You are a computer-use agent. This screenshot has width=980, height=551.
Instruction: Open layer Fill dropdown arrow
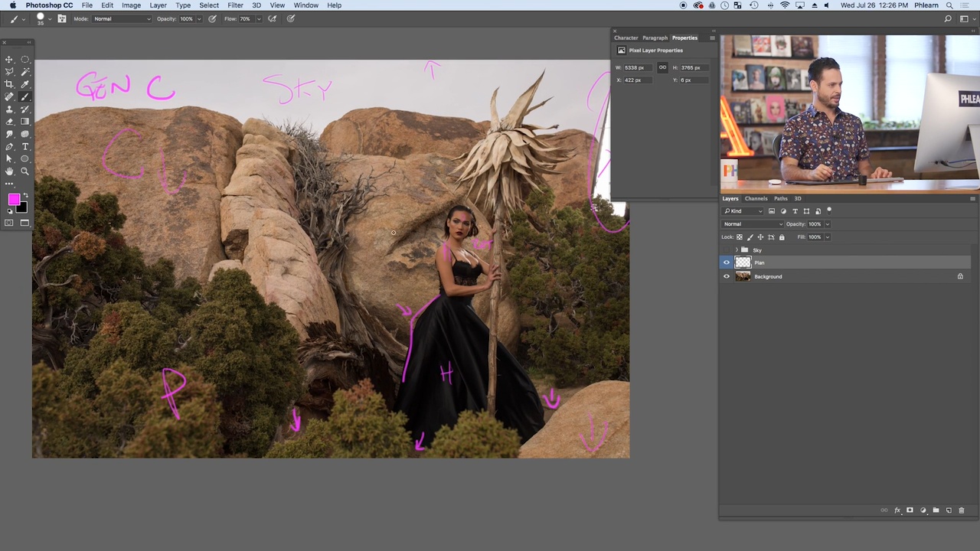coord(828,237)
